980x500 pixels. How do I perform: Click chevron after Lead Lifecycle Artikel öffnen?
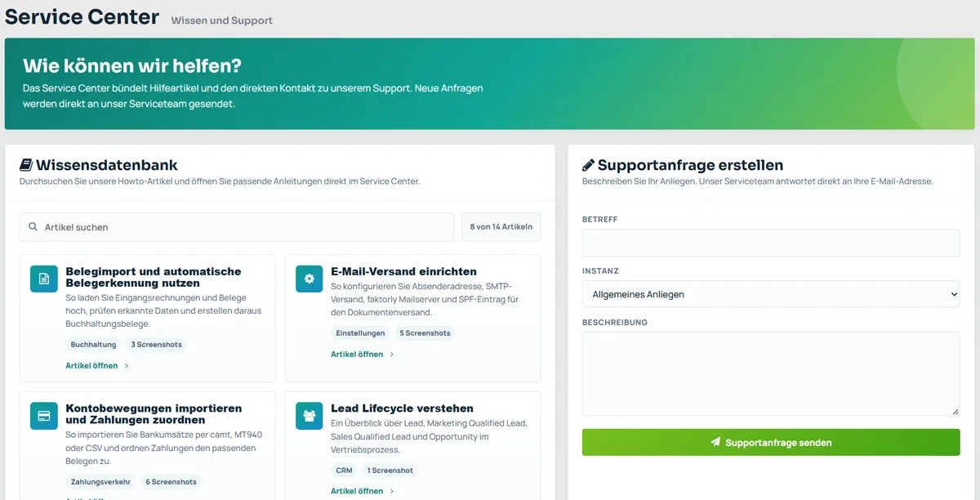[392, 491]
